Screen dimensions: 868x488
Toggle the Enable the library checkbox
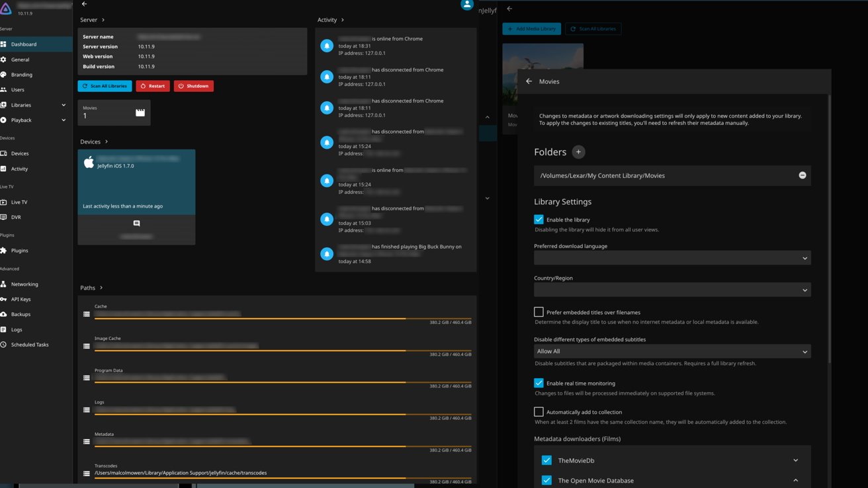pyautogui.click(x=539, y=220)
